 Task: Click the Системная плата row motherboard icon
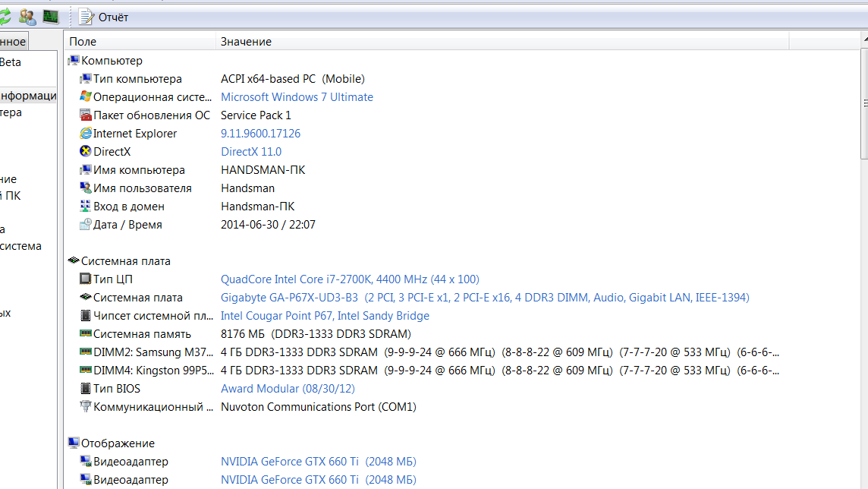click(x=85, y=297)
